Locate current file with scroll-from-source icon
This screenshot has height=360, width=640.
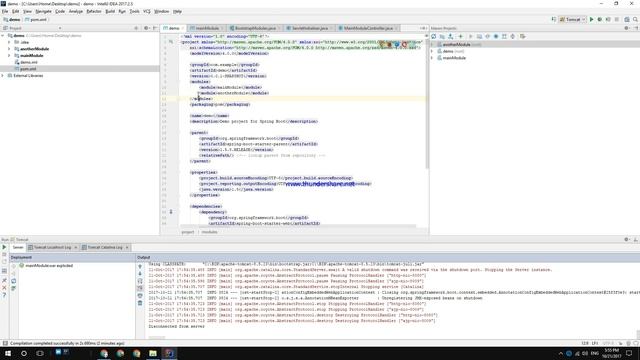point(136,28)
